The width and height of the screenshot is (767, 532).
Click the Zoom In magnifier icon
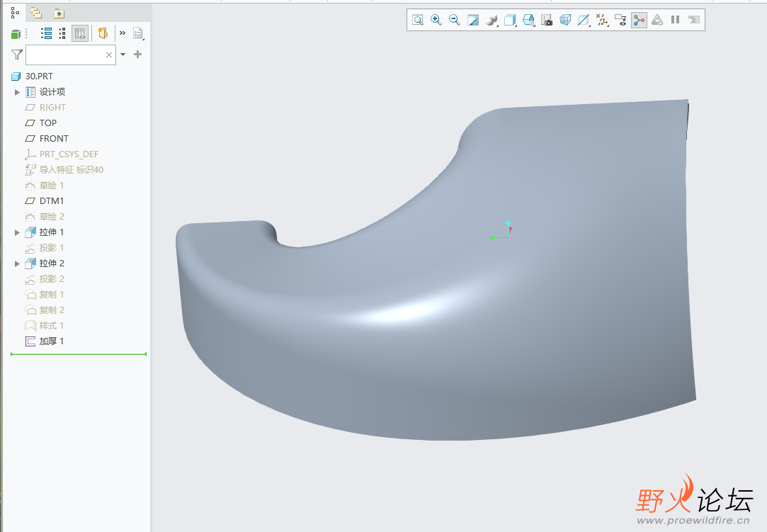tap(436, 21)
